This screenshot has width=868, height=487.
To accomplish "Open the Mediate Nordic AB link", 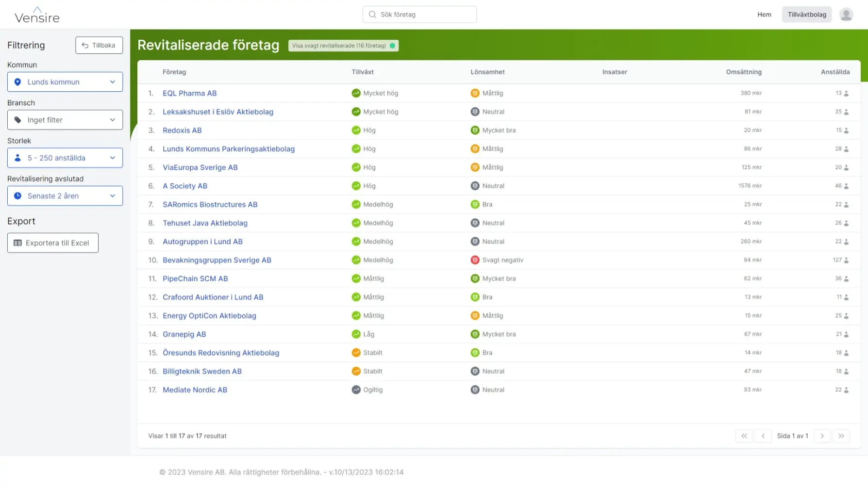I will tap(195, 390).
